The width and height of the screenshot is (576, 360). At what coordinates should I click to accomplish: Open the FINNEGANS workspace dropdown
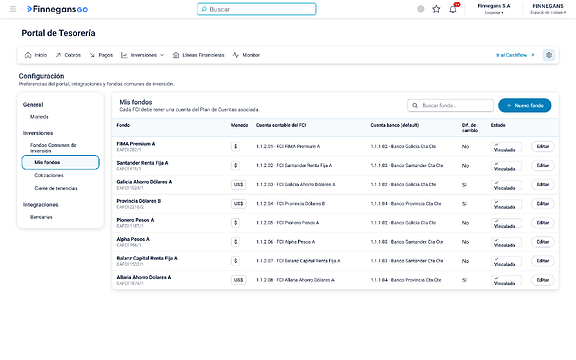coord(548,9)
